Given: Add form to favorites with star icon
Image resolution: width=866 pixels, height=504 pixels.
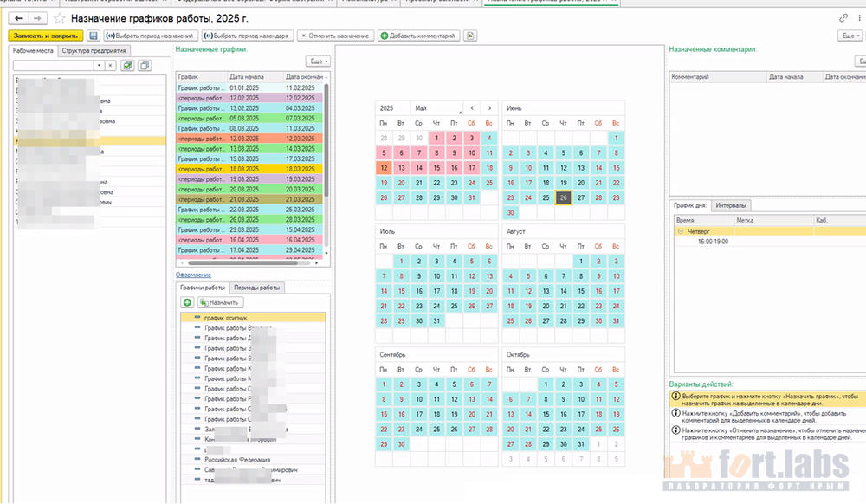Looking at the screenshot, I should pos(59,18).
